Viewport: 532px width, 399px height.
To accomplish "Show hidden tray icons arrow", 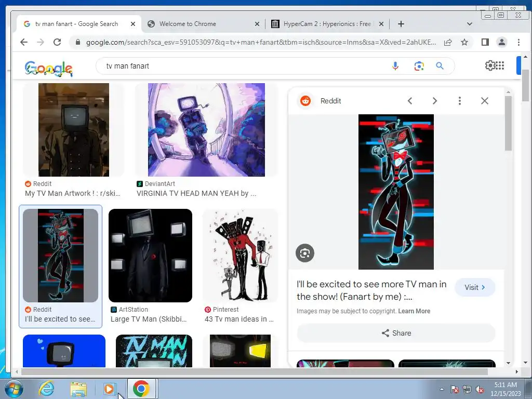I will 442,389.
